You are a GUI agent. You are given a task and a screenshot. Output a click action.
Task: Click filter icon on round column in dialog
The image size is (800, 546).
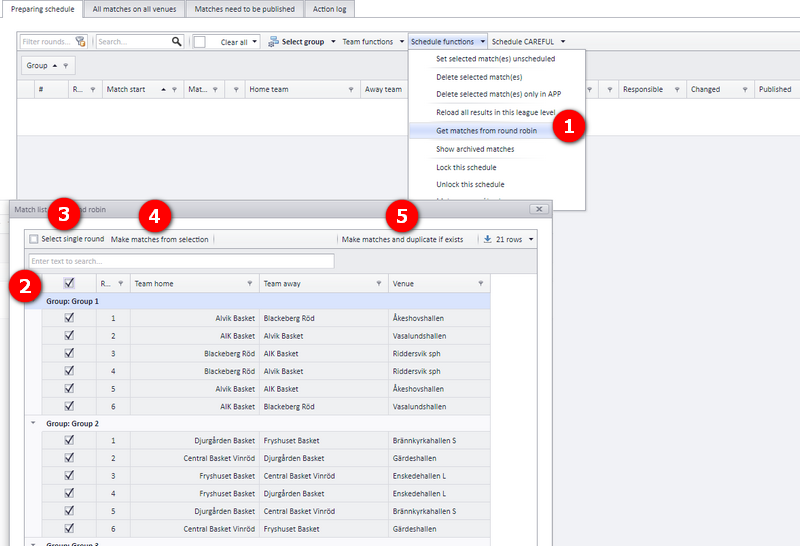(120, 283)
